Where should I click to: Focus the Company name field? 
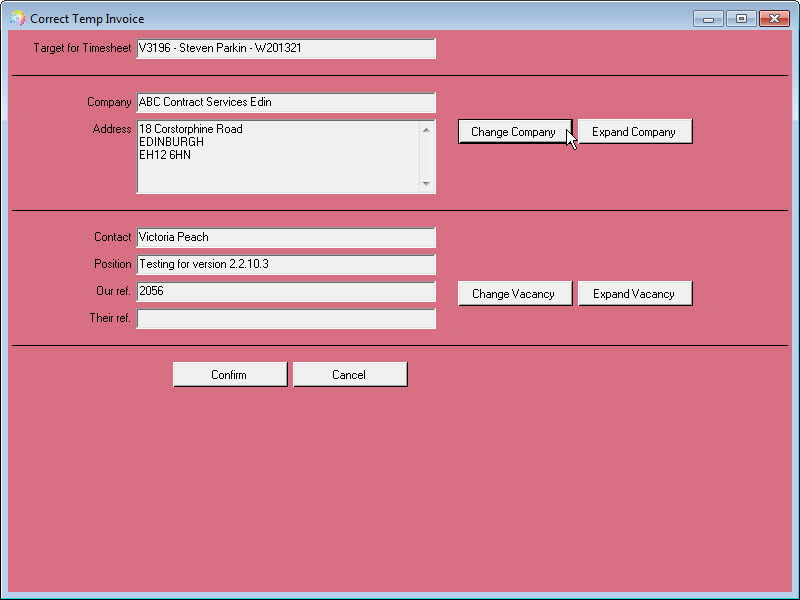(x=286, y=103)
